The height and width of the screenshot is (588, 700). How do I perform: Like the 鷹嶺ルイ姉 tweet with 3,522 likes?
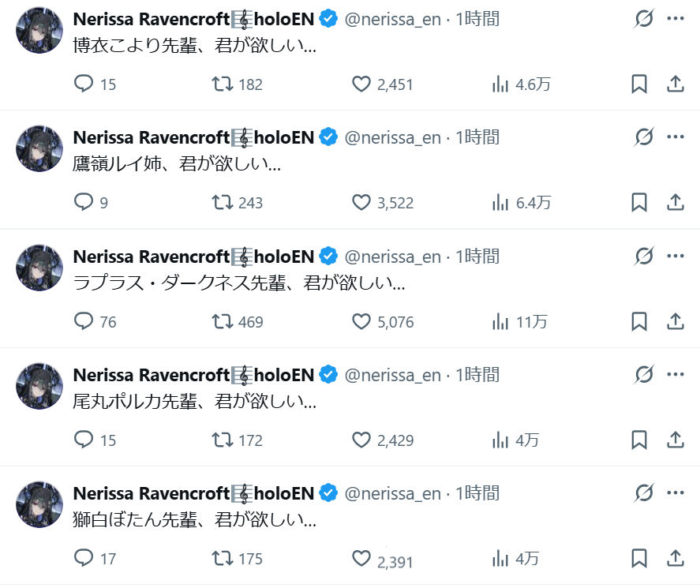(x=361, y=203)
